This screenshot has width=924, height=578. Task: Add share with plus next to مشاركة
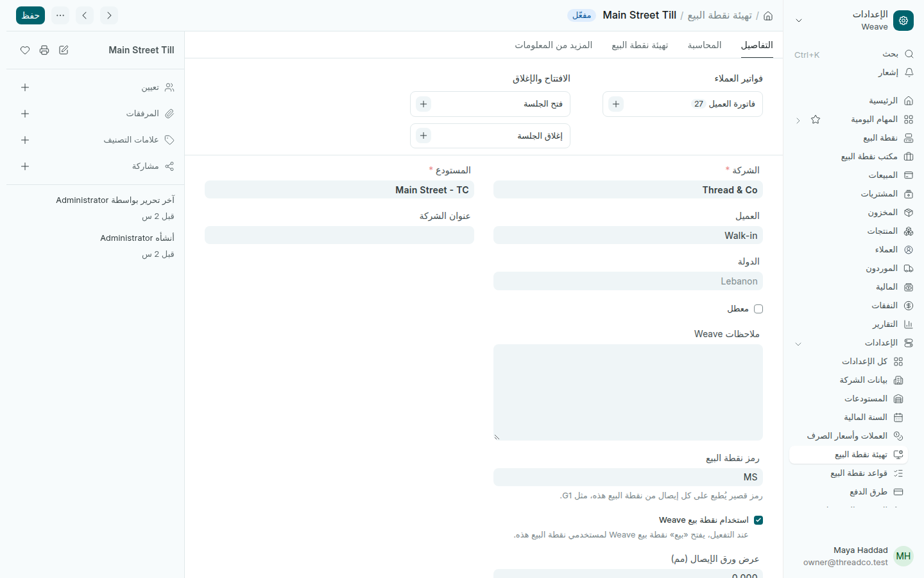click(25, 166)
